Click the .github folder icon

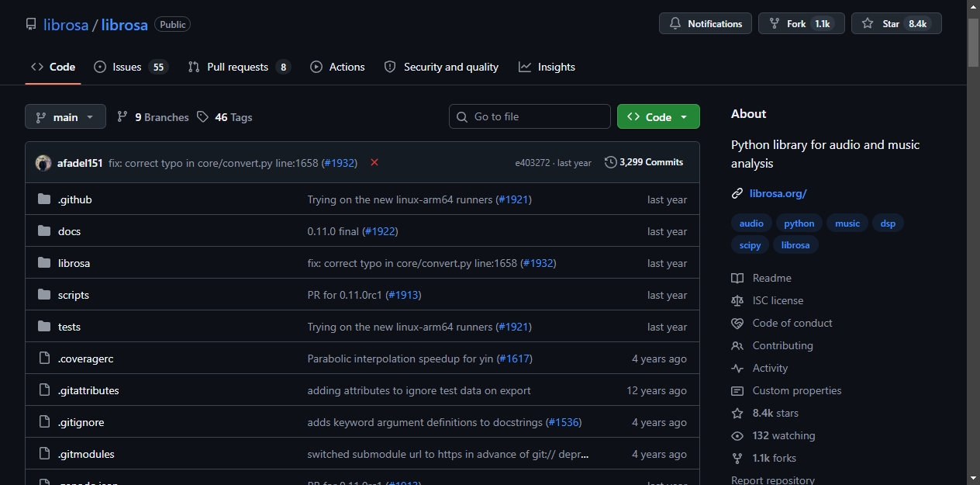click(44, 199)
